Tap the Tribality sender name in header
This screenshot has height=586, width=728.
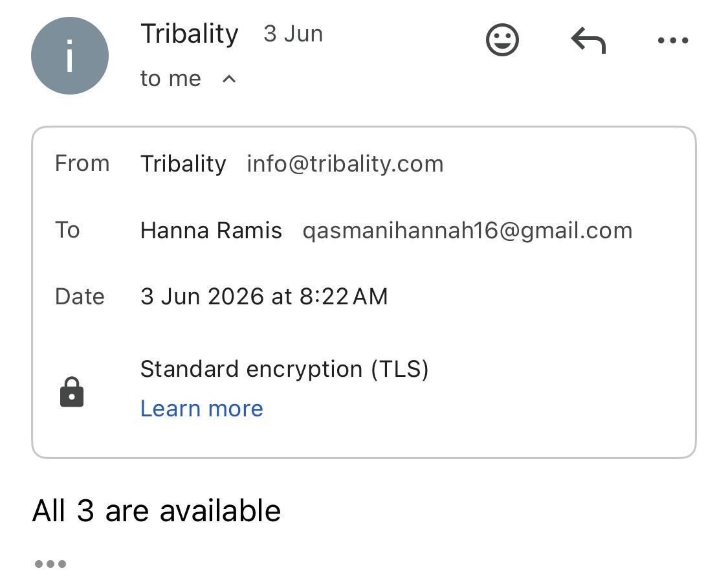(x=190, y=34)
